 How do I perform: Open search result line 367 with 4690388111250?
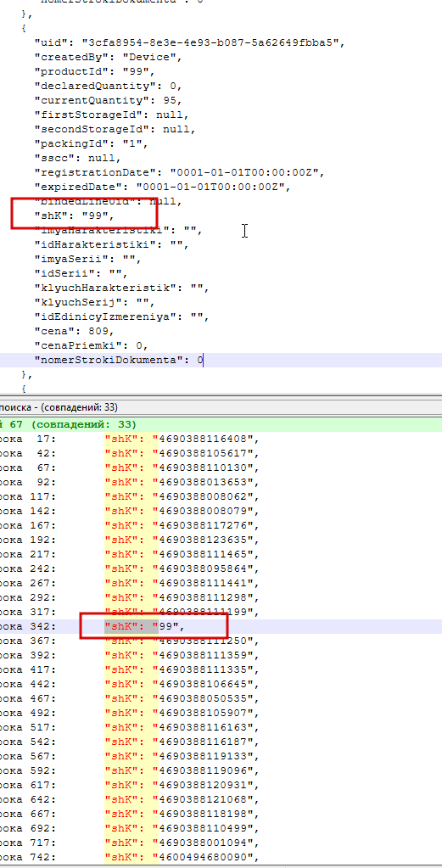point(221,641)
